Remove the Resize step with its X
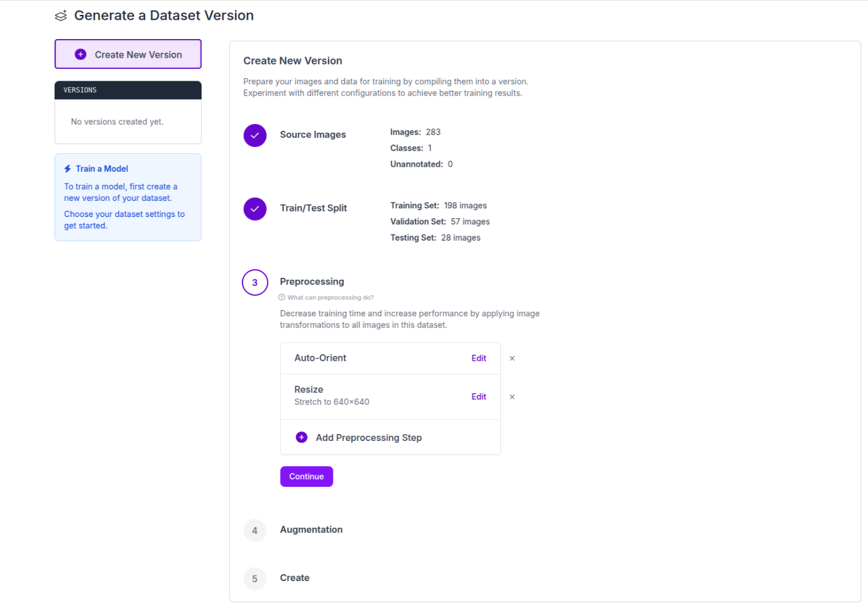 (512, 397)
